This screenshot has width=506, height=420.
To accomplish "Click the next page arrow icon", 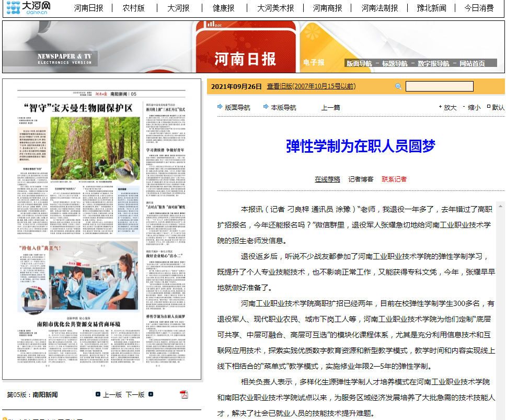I will pos(151,394).
